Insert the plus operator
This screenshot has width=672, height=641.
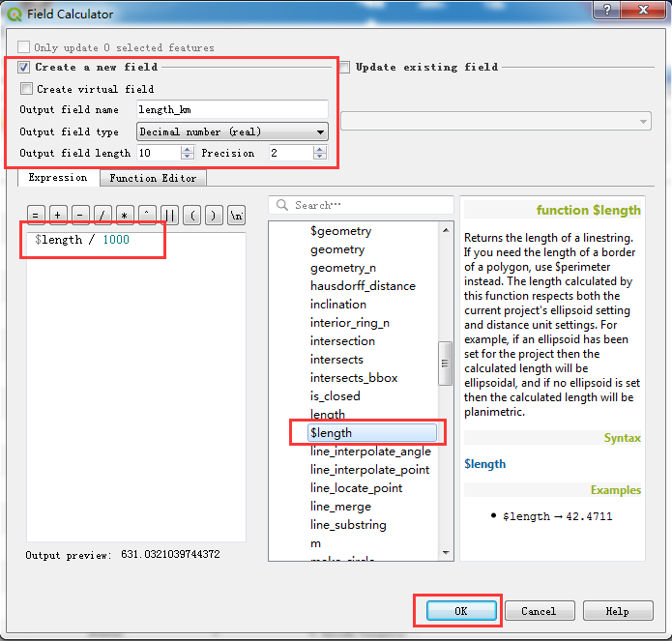[58, 215]
